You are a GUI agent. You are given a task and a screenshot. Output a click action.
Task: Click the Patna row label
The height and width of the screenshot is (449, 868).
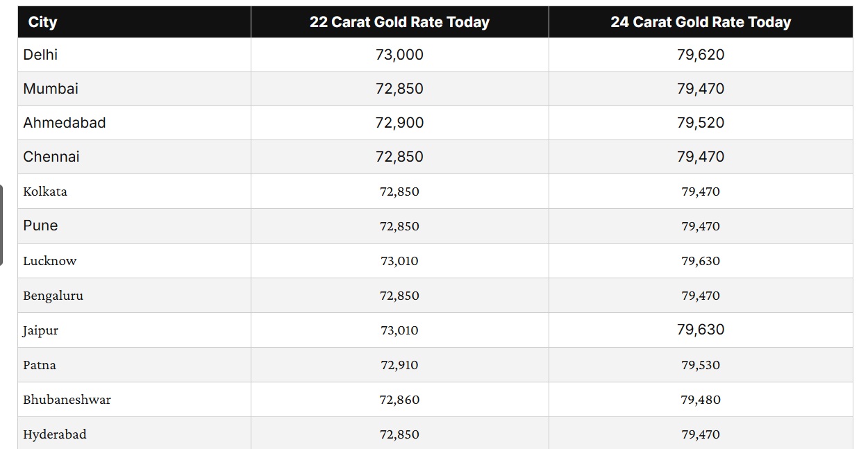[x=40, y=365]
